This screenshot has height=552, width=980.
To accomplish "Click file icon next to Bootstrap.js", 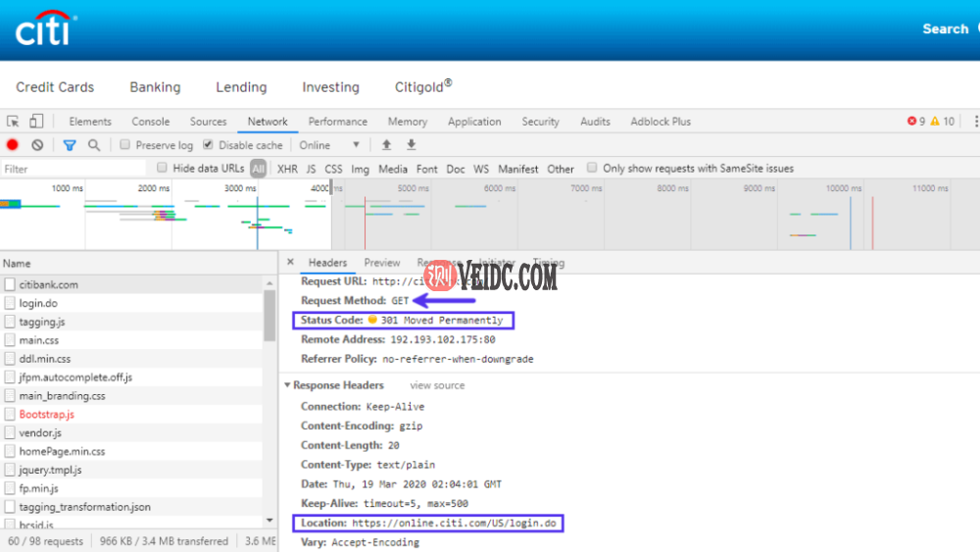I will click(10, 414).
